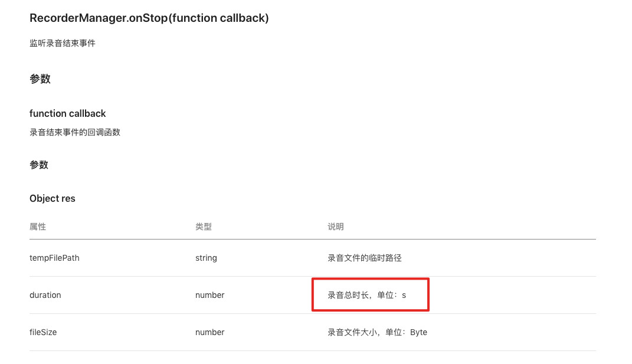Click the 录音结束事件的回调函数 text
Screen dimensions: 632x364
click(75, 132)
